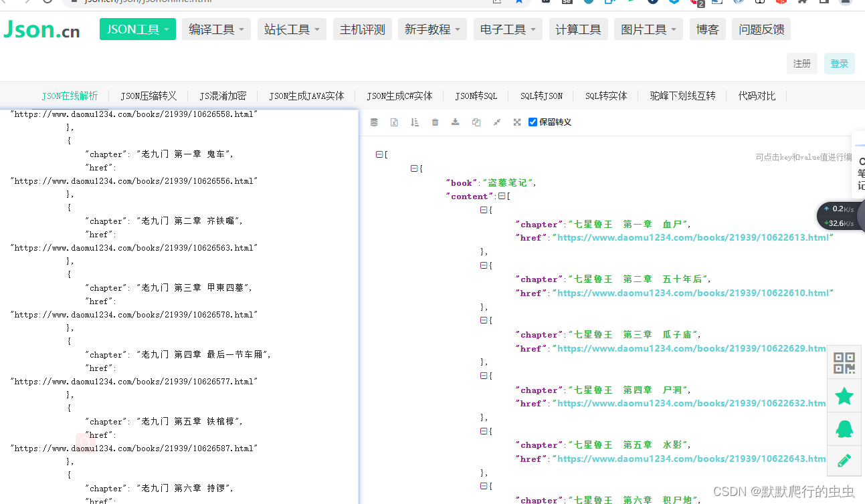This screenshot has height=504, width=865.
Task: Switch to the 驼峰下划线互转 tab
Action: pos(682,96)
